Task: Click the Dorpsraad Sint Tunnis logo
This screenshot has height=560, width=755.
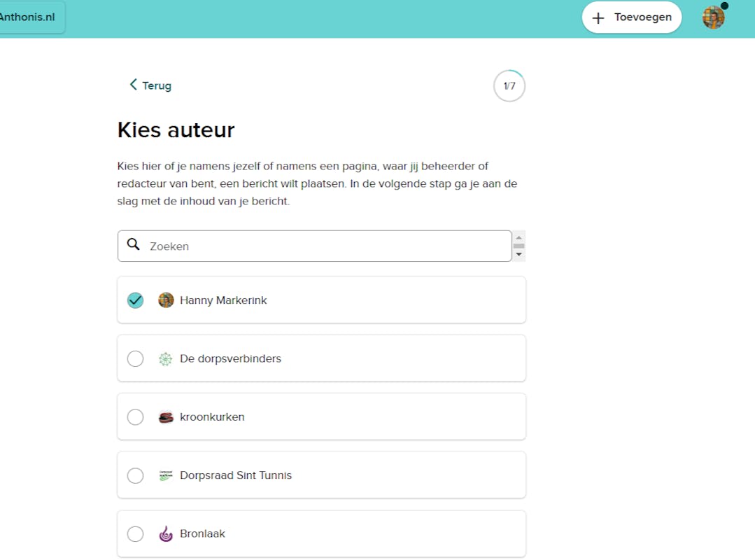Action: click(x=166, y=475)
